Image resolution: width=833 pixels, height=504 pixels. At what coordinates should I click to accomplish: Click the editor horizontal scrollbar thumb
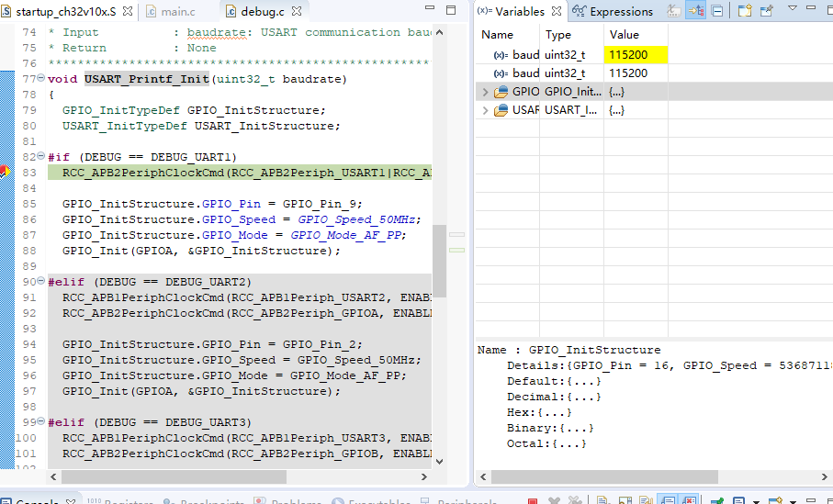[x=174, y=476]
